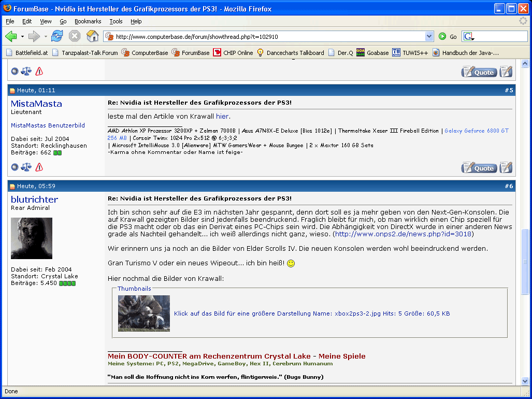Screen dimensions: 532x399
Task: Click the green Go button
Action: pyautogui.click(x=448, y=37)
